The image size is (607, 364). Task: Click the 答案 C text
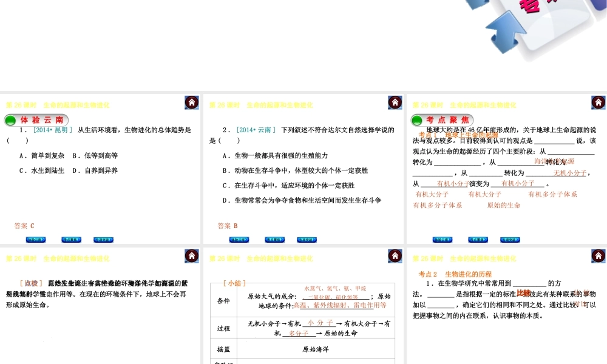(x=24, y=226)
